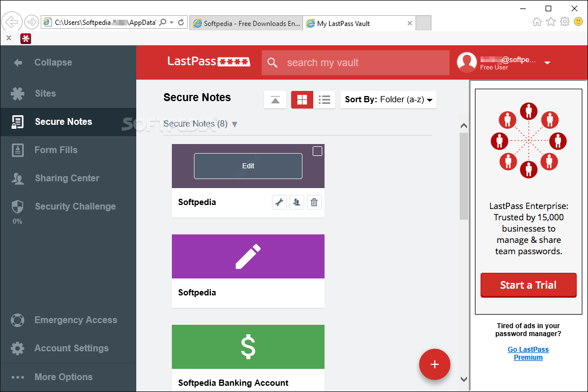This screenshot has width=588, height=392.
Task: Delete the Softpedia note with the trash icon
Action: click(314, 202)
